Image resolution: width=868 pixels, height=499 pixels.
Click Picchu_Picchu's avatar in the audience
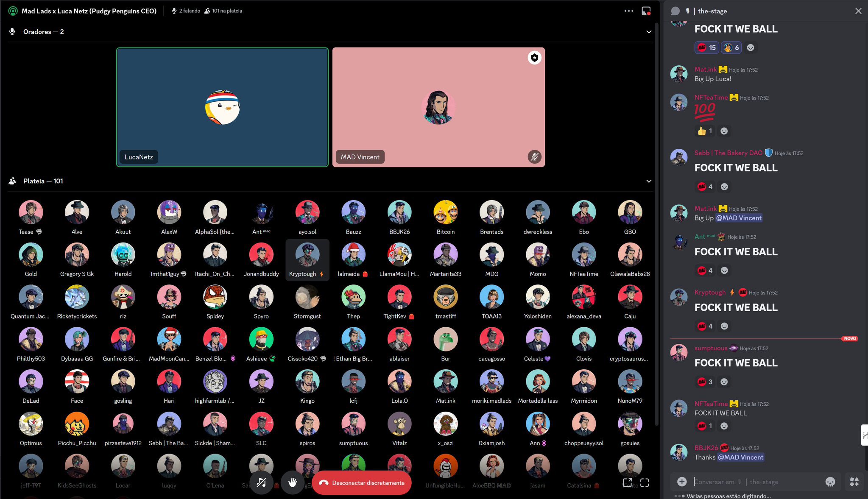(x=77, y=424)
